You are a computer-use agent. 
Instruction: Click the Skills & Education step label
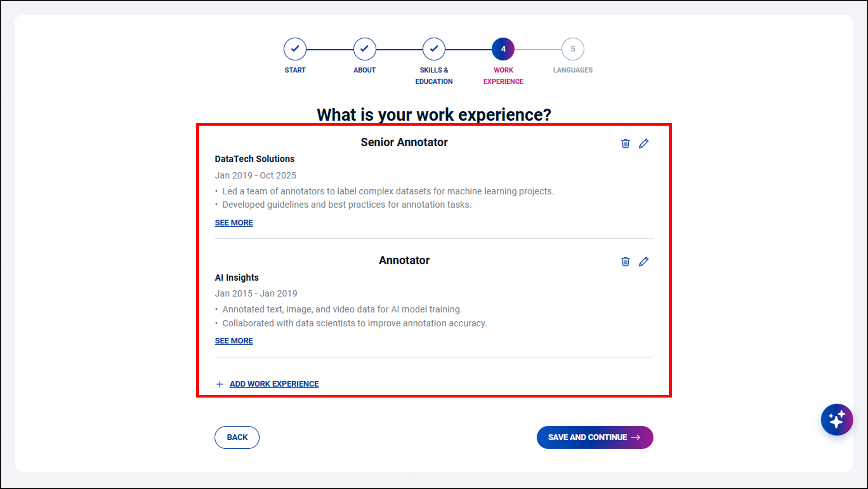434,76
